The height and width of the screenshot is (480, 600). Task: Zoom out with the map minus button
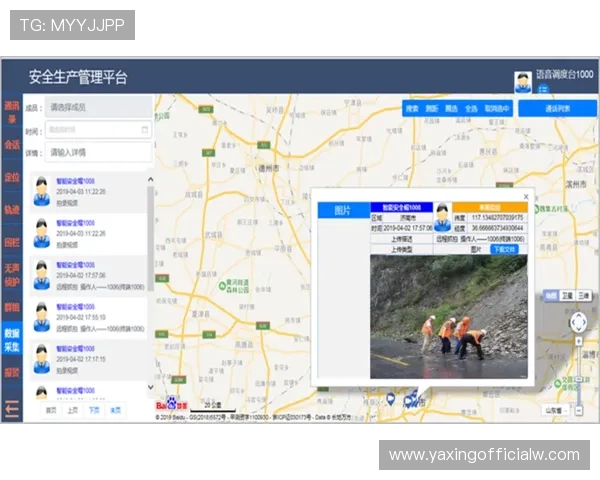point(579,410)
